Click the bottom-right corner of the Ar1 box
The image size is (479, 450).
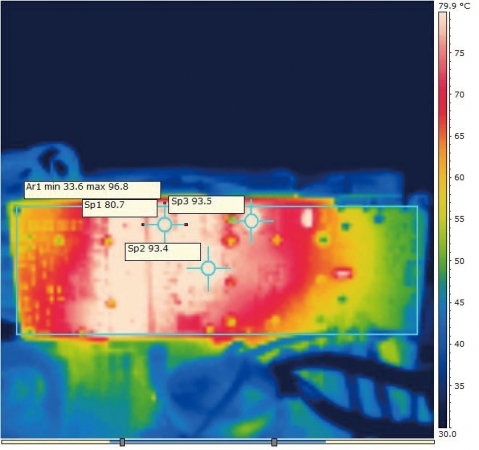(x=417, y=334)
